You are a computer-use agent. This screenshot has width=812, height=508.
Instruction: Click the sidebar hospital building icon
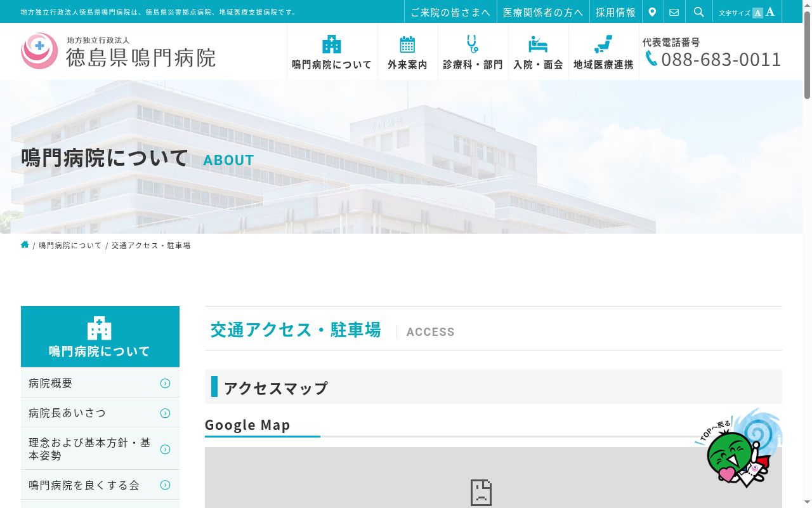[x=100, y=328]
